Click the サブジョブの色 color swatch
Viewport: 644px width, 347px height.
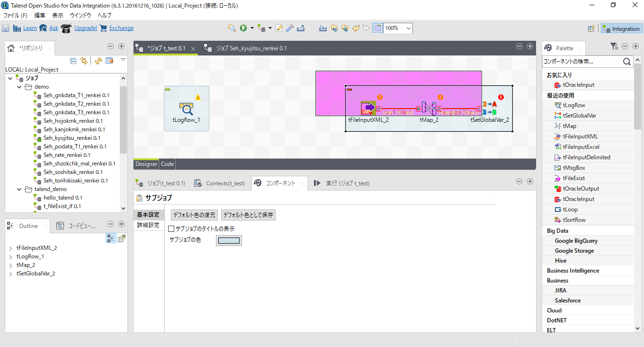(x=229, y=240)
